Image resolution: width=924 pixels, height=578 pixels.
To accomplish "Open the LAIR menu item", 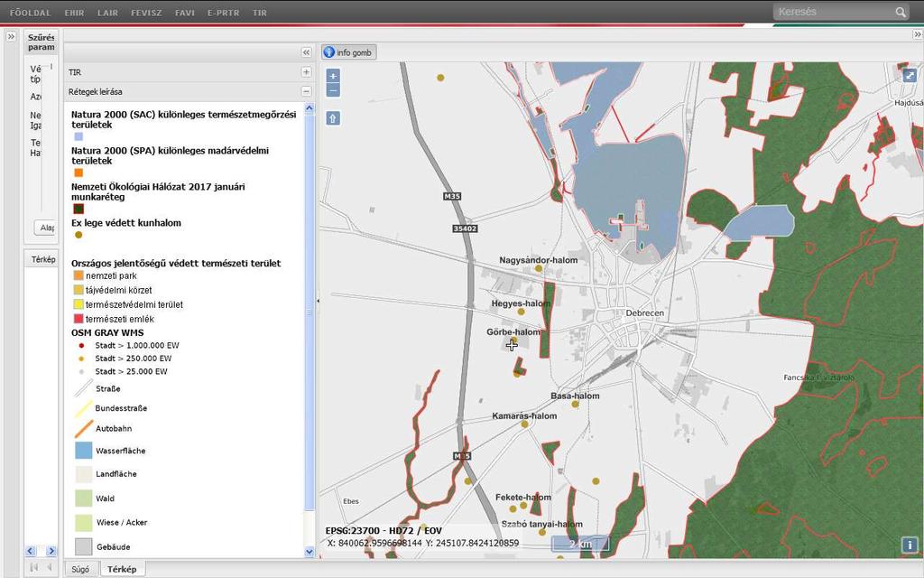I will pyautogui.click(x=108, y=13).
